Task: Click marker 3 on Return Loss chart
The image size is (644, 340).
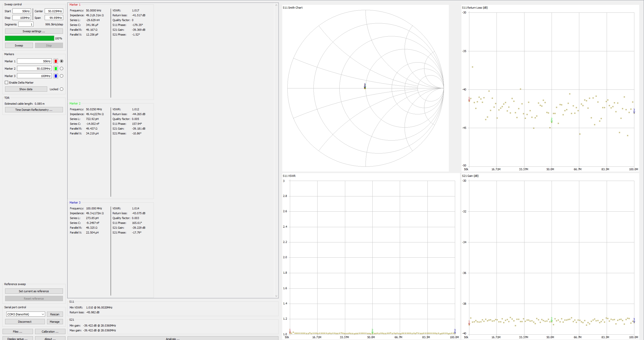Action: pyautogui.click(x=634, y=111)
